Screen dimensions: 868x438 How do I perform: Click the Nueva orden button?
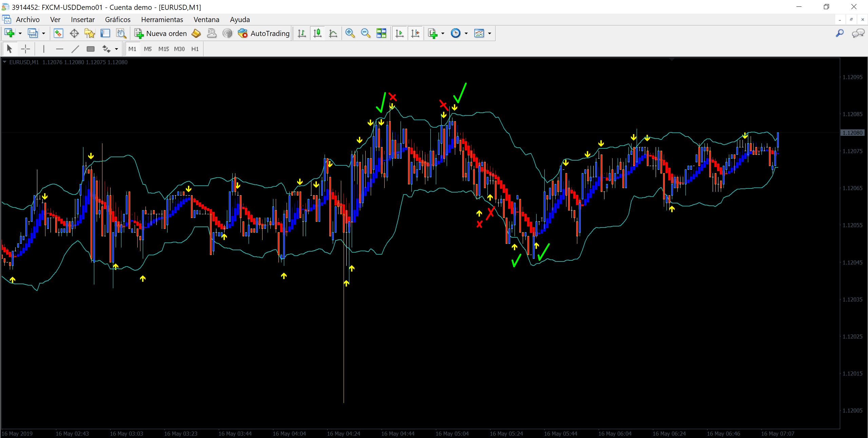[160, 33]
